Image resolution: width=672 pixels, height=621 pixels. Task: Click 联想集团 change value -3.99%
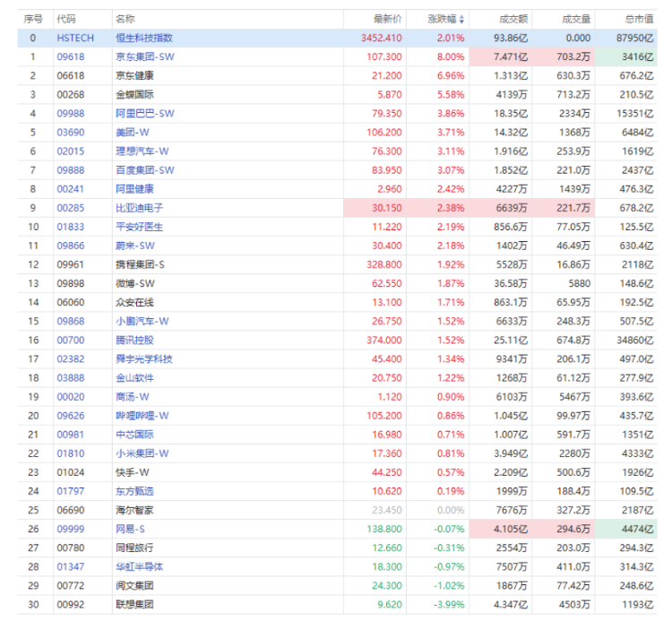tap(449, 604)
